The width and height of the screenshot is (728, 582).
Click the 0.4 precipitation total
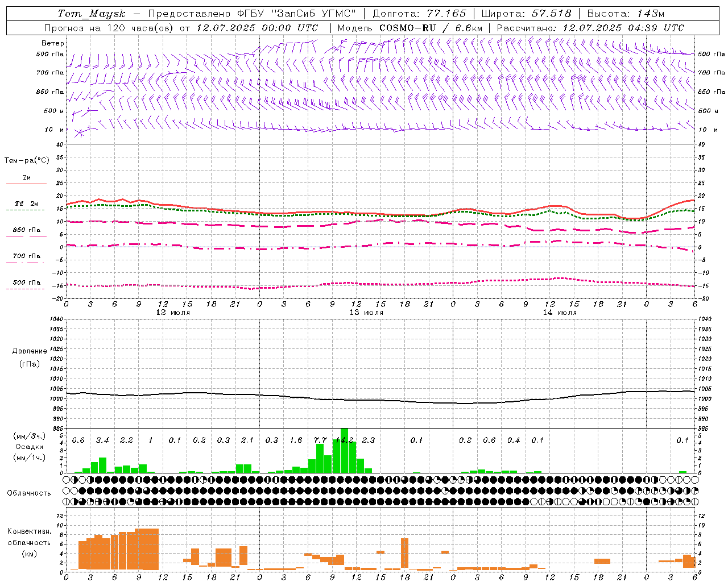coord(514,440)
